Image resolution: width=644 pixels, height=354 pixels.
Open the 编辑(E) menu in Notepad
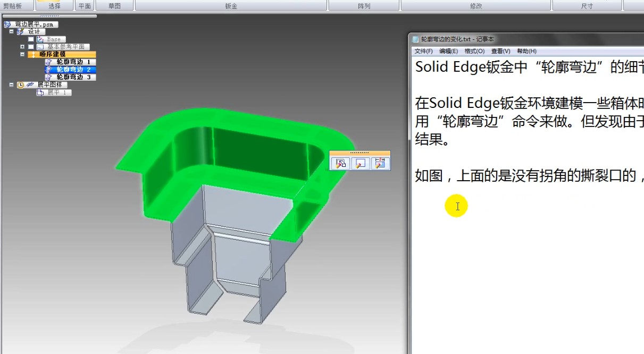449,51
